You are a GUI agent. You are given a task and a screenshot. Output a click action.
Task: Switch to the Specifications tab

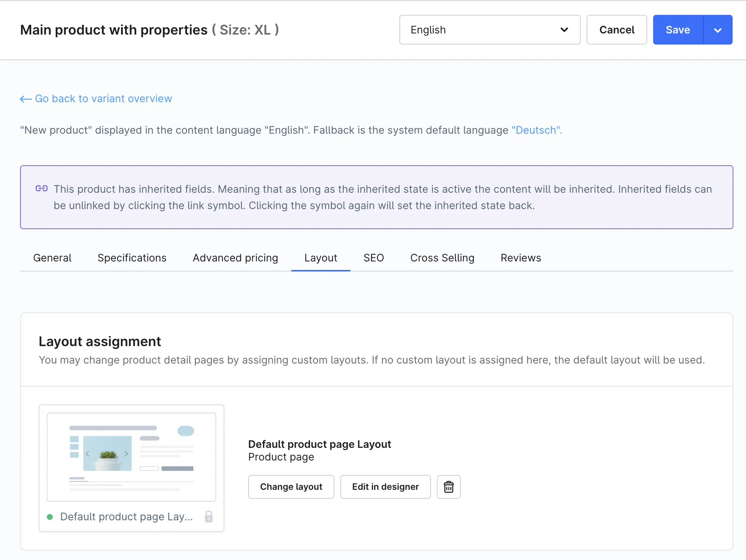tap(132, 258)
